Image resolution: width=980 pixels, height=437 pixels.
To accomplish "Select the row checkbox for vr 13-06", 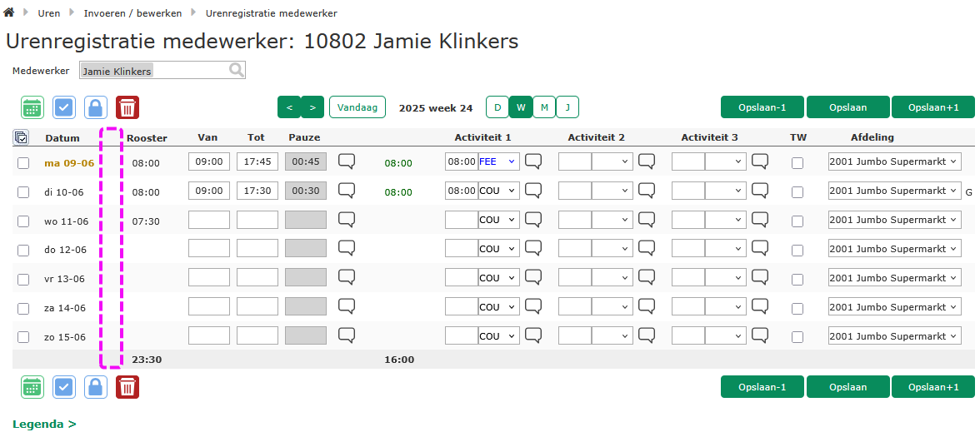I will [23, 280].
